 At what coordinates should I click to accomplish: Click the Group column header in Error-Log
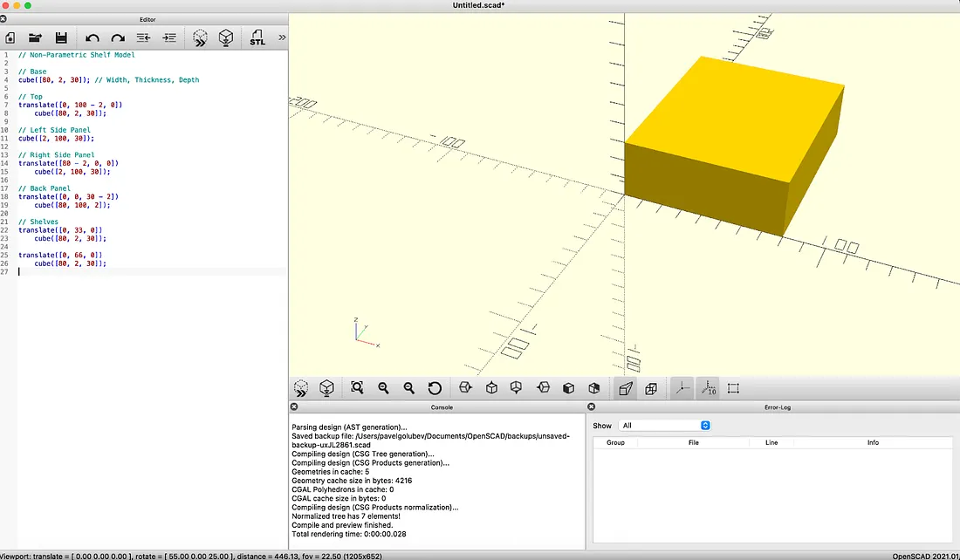point(615,443)
